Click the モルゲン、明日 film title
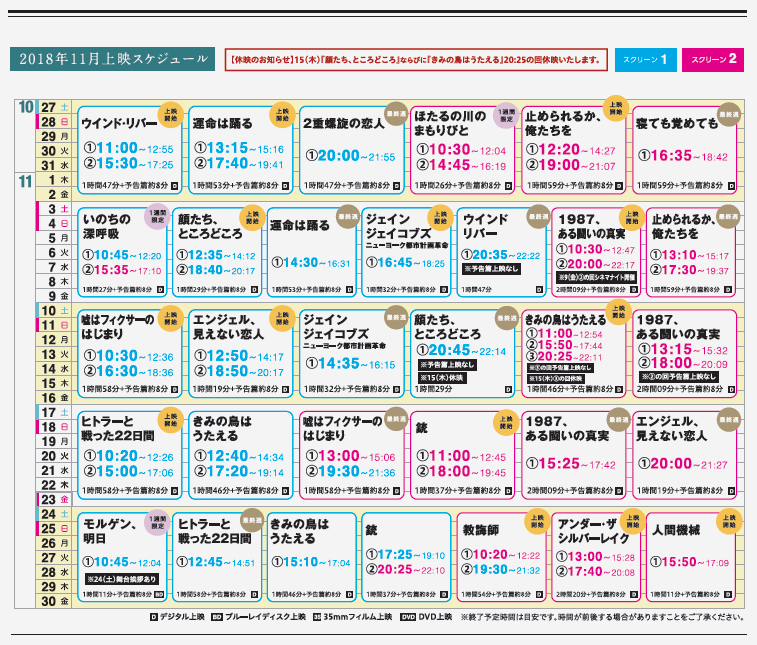 109,531
